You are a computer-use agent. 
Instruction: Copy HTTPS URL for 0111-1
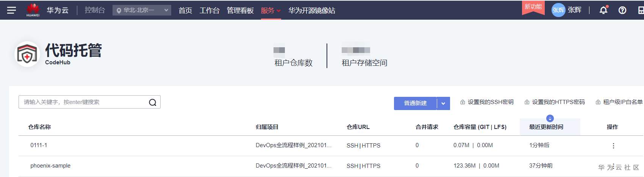click(x=371, y=146)
